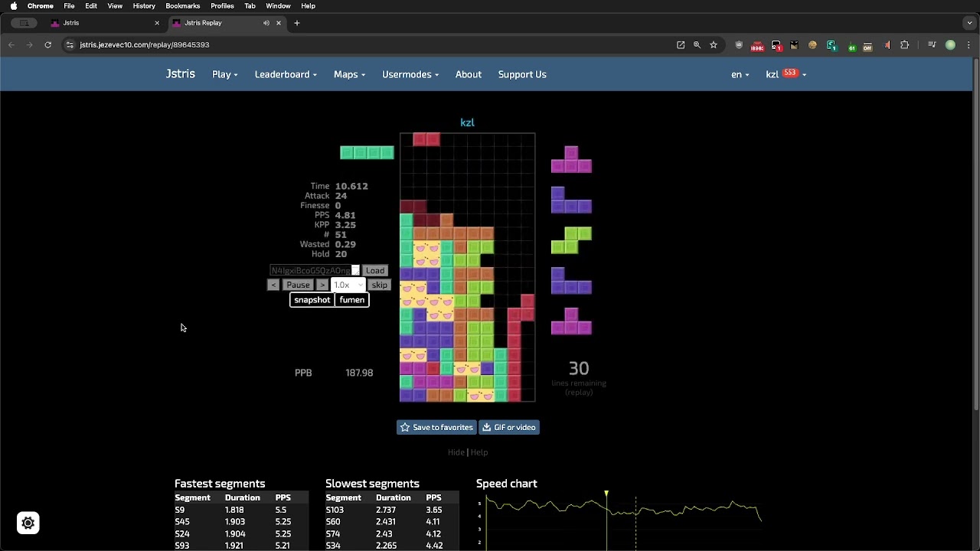
Task: Click the zoom magnifier icon in address bar
Action: [x=697, y=45]
